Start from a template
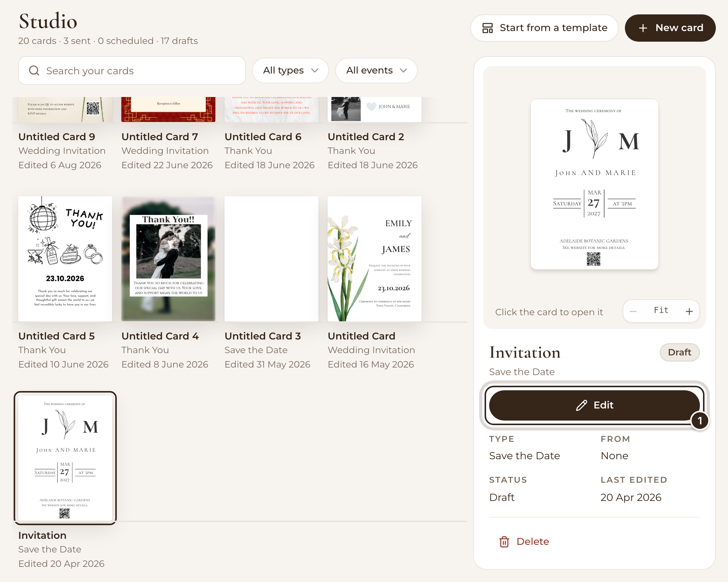Image resolution: width=728 pixels, height=582 pixels. click(x=544, y=28)
